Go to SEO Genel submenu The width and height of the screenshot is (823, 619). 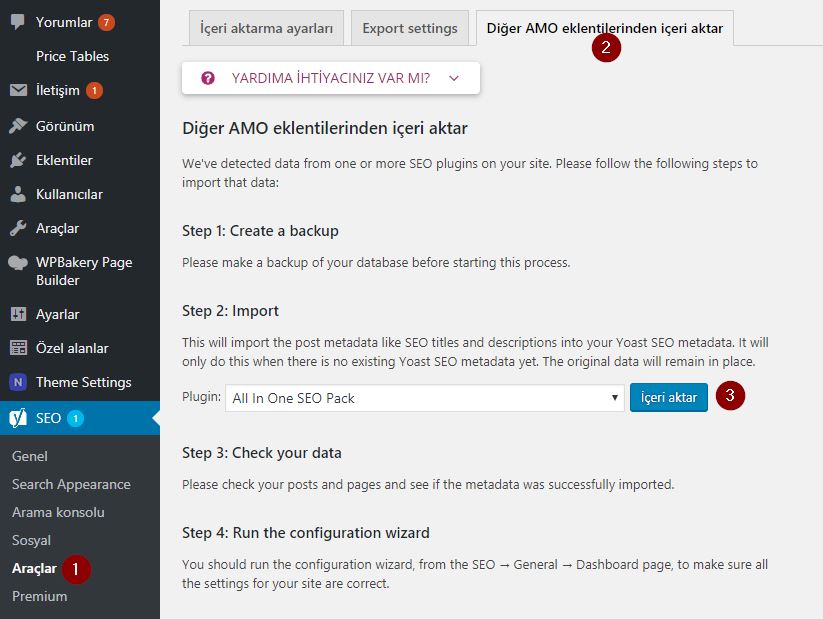[30, 456]
